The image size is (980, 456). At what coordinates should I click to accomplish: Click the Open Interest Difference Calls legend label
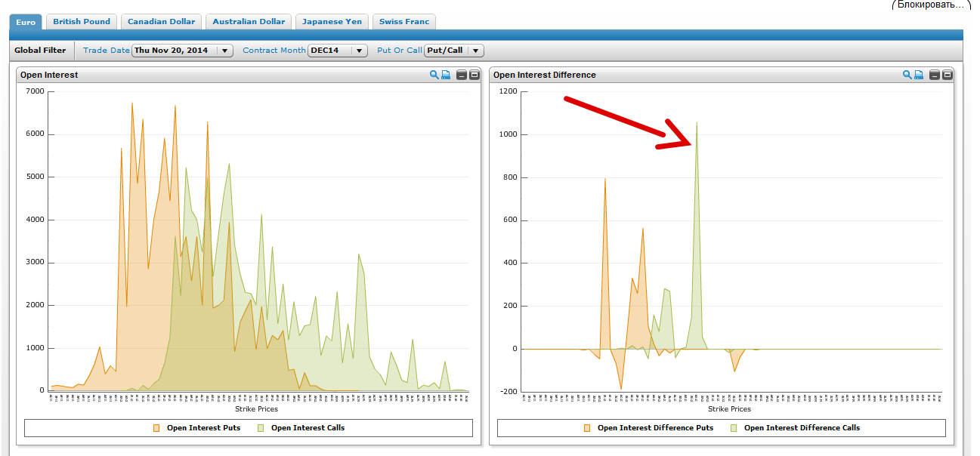click(x=802, y=428)
